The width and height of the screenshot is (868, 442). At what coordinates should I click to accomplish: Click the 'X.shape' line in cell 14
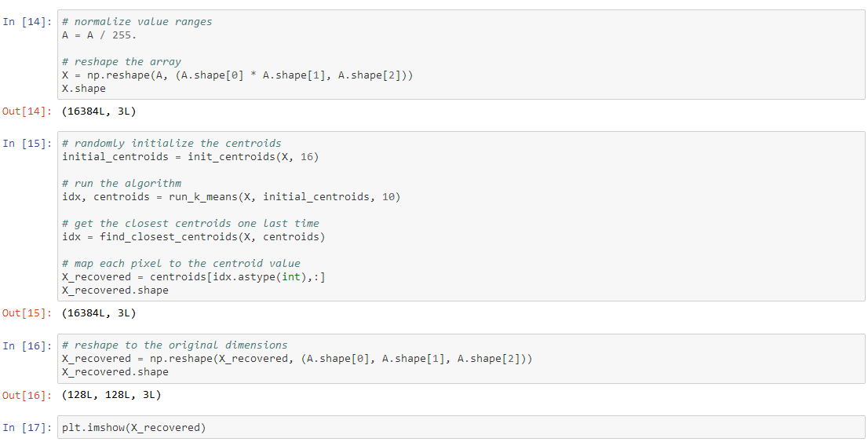click(x=84, y=89)
